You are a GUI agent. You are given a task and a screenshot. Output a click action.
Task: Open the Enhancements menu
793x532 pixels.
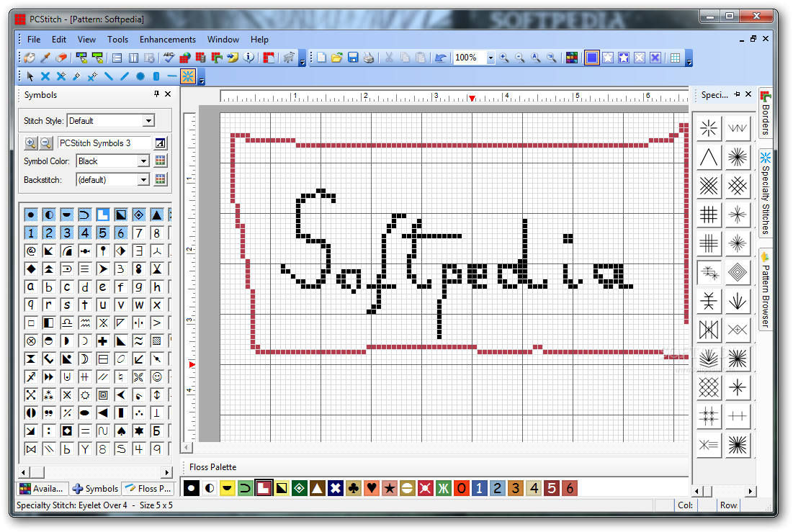tap(167, 40)
